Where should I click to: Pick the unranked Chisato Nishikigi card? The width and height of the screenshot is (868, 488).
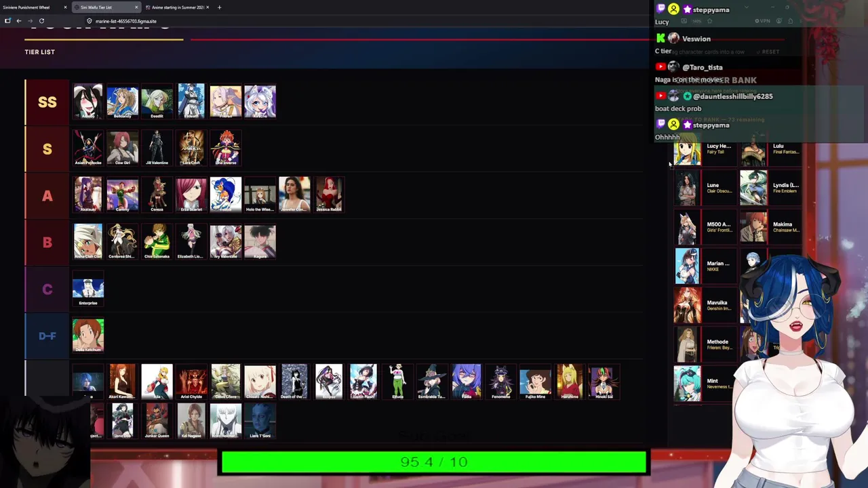[x=260, y=382]
